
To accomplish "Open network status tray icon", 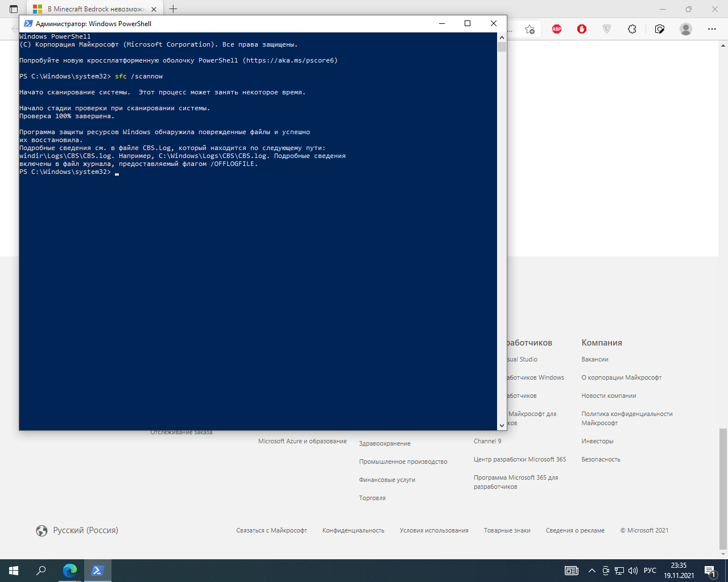I will tap(619, 571).
